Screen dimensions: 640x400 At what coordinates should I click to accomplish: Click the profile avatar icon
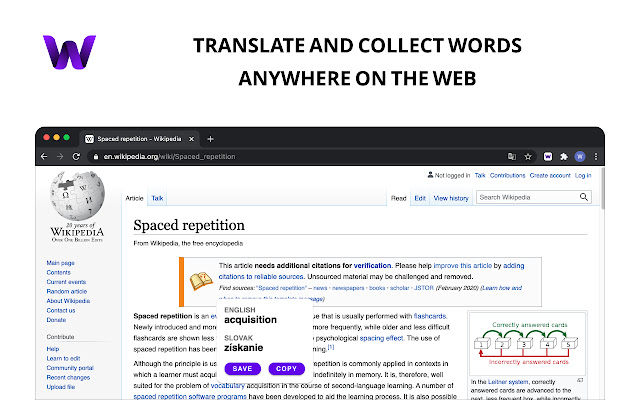click(580, 156)
